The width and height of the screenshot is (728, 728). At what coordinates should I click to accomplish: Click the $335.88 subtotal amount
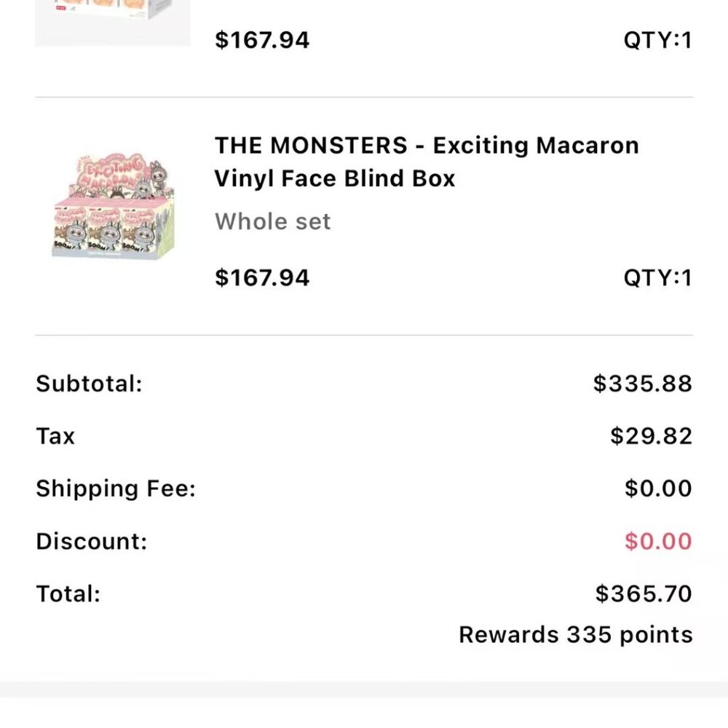(642, 383)
